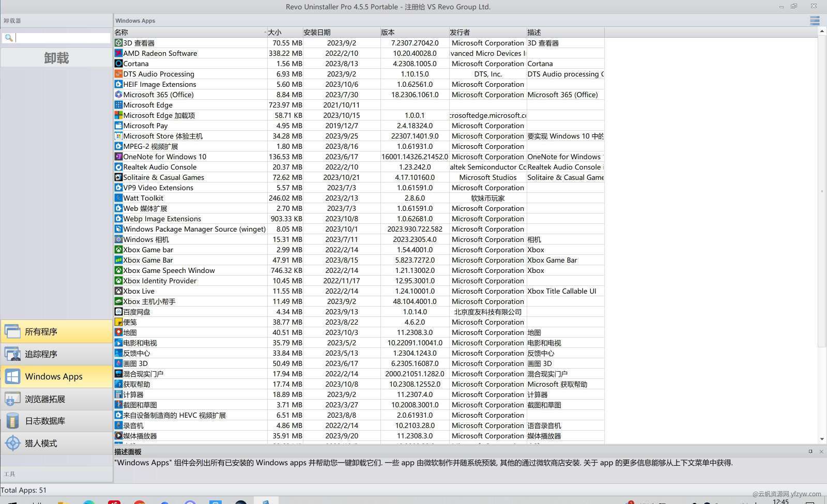Image resolution: width=827 pixels, height=504 pixels.
Task: Select the 计算器 calculator icon
Action: (x=118, y=394)
